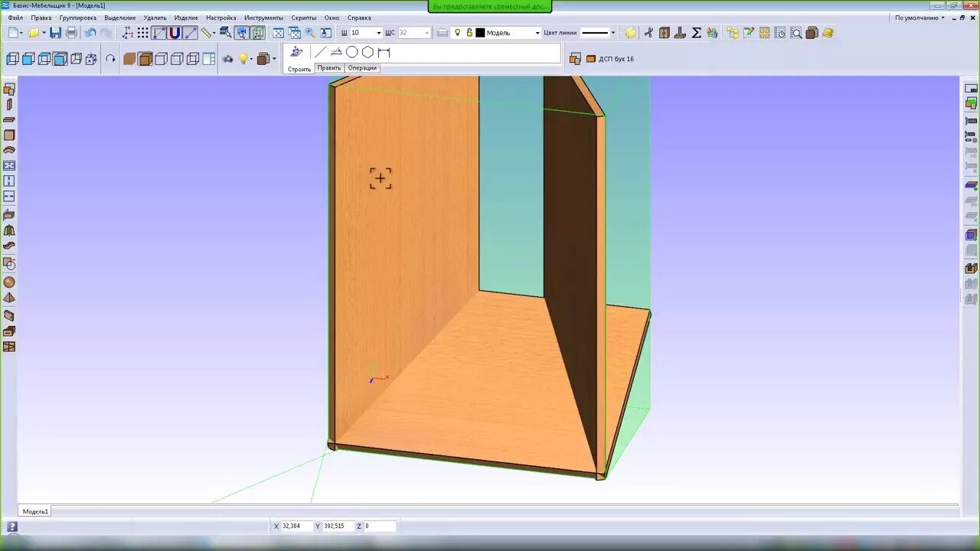The image size is (980, 551).
Task: Toggle the plain shaded display mode
Action: [129, 59]
